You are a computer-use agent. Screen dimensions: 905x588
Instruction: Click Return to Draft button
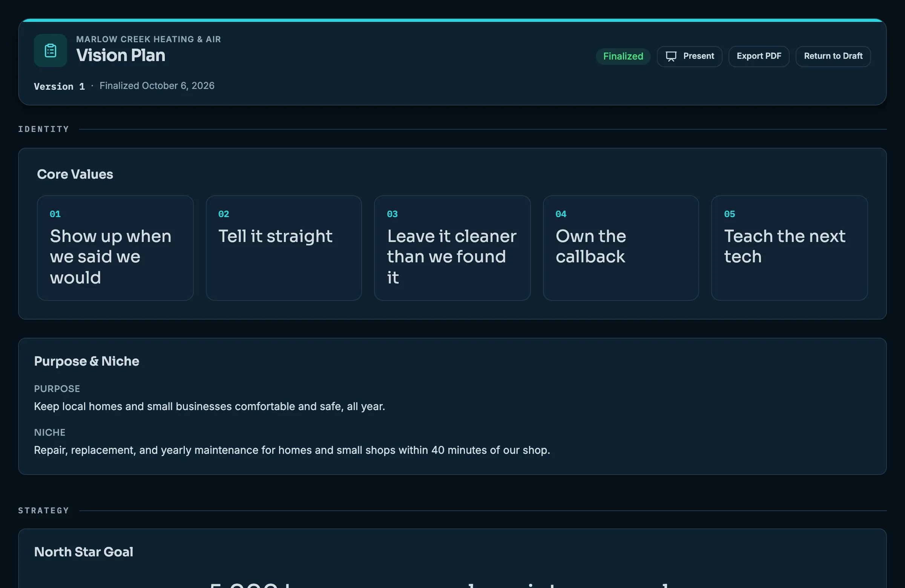tap(833, 56)
